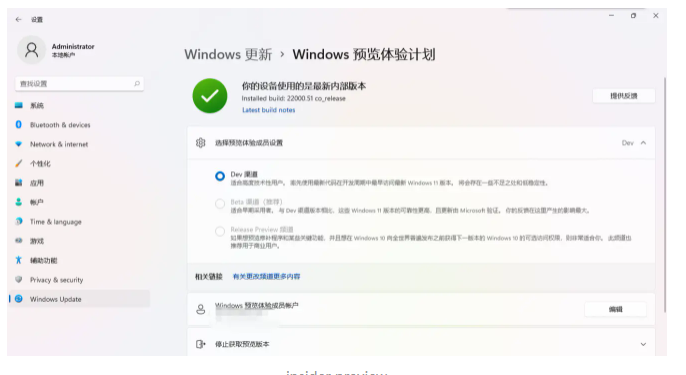Click the Administrator account name

73,46
